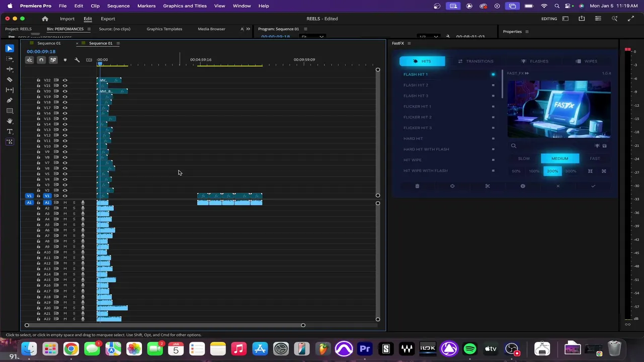Click the Add Marker icon in timeline
This screenshot has width=644, height=362.
pos(65,60)
